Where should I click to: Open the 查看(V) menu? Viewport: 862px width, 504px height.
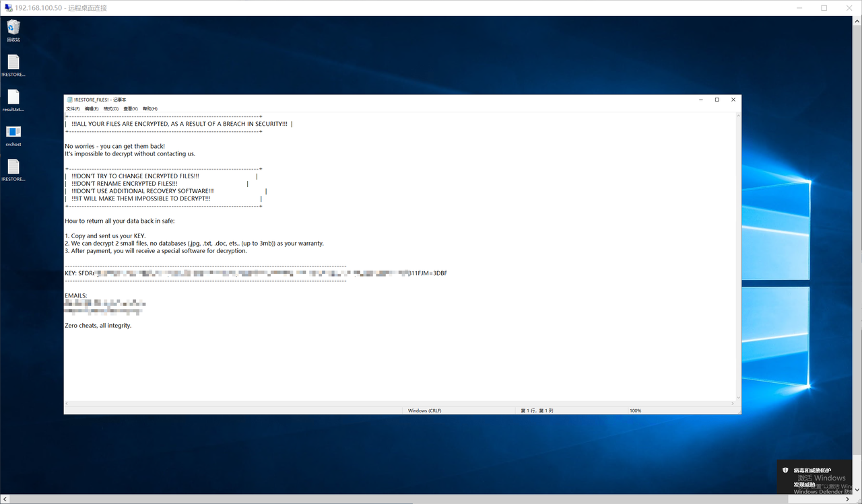[x=131, y=109]
